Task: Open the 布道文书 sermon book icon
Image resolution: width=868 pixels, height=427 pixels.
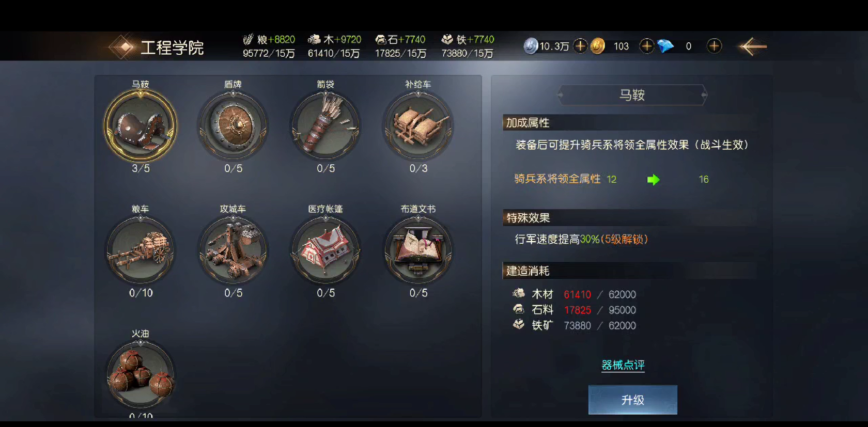Action: [x=418, y=251]
